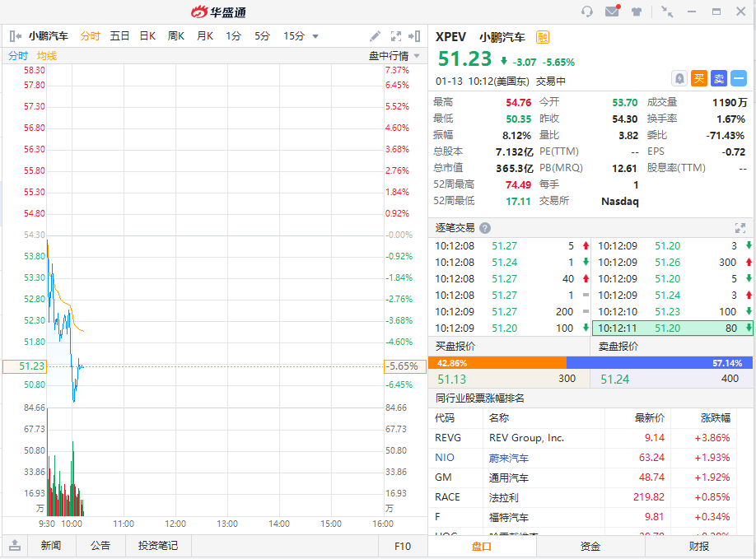Open help for 逐笔交易
This screenshot has height=559, width=756.
coord(485,228)
